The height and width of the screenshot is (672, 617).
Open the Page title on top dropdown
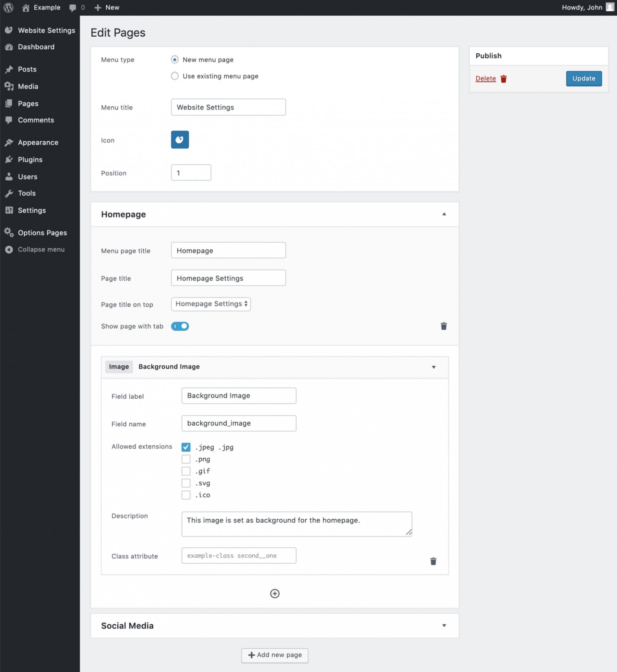coord(211,304)
